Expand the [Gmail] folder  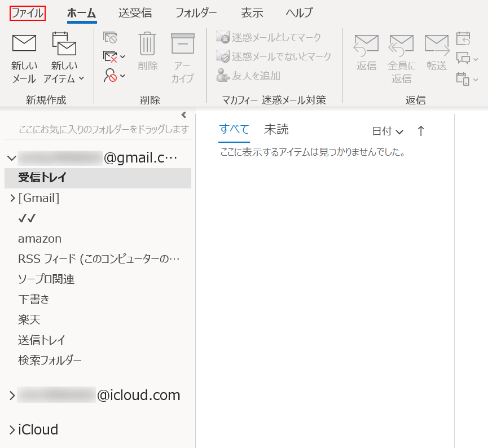(12, 198)
